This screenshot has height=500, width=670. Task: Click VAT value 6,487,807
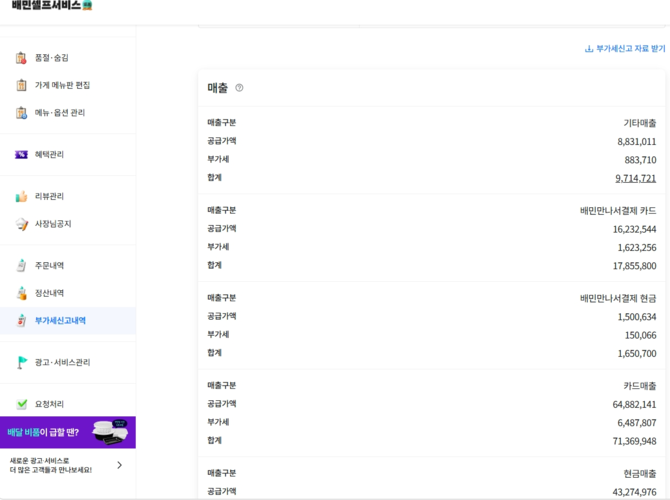[637, 423]
